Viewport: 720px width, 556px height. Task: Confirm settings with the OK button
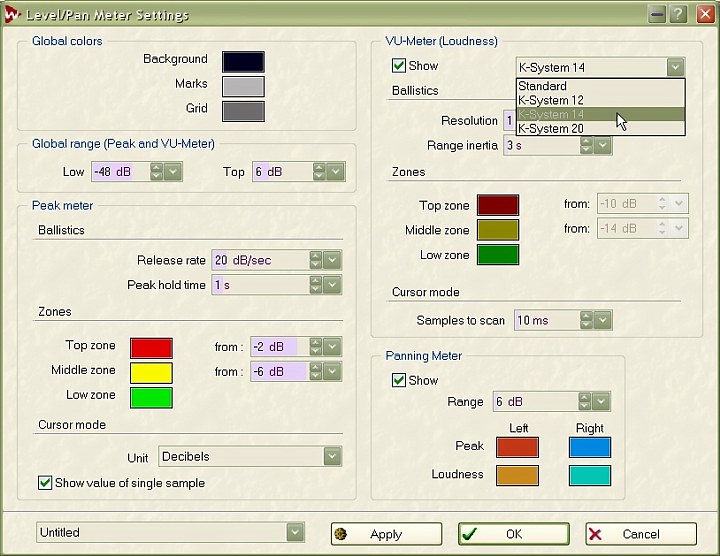pyautogui.click(x=513, y=534)
